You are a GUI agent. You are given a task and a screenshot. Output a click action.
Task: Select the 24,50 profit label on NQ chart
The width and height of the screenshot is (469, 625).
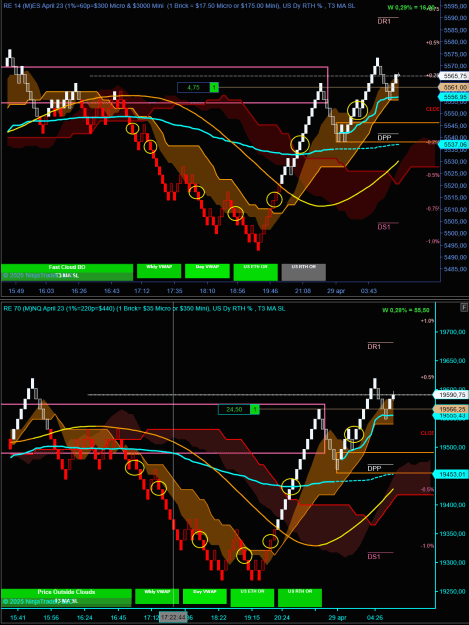pyautogui.click(x=234, y=409)
